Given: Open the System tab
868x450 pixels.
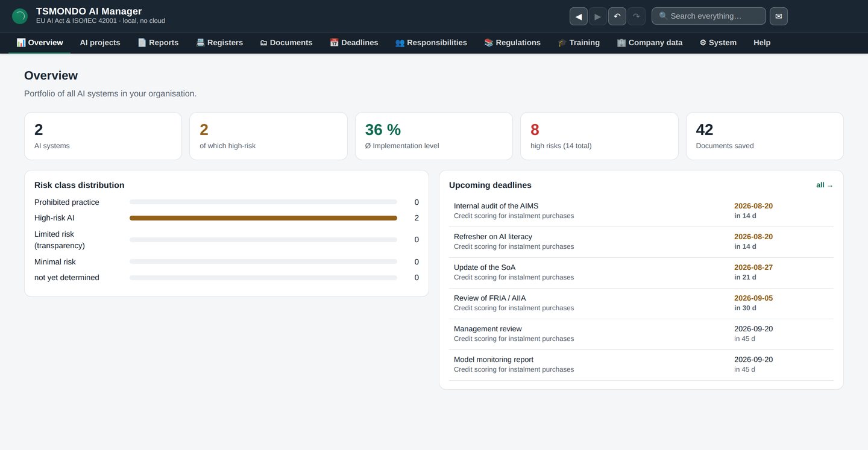Looking at the screenshot, I should click(x=718, y=43).
